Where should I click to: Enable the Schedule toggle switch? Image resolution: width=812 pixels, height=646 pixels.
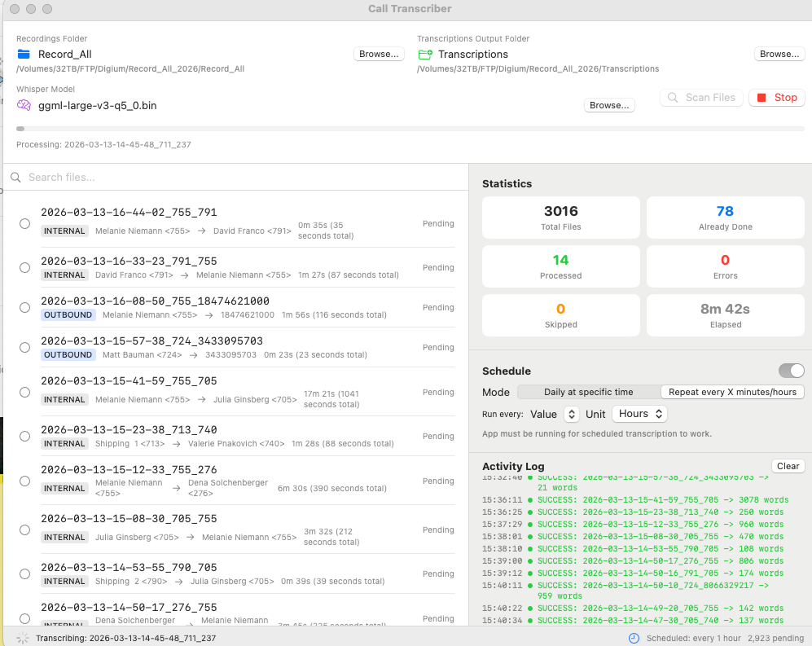click(790, 371)
